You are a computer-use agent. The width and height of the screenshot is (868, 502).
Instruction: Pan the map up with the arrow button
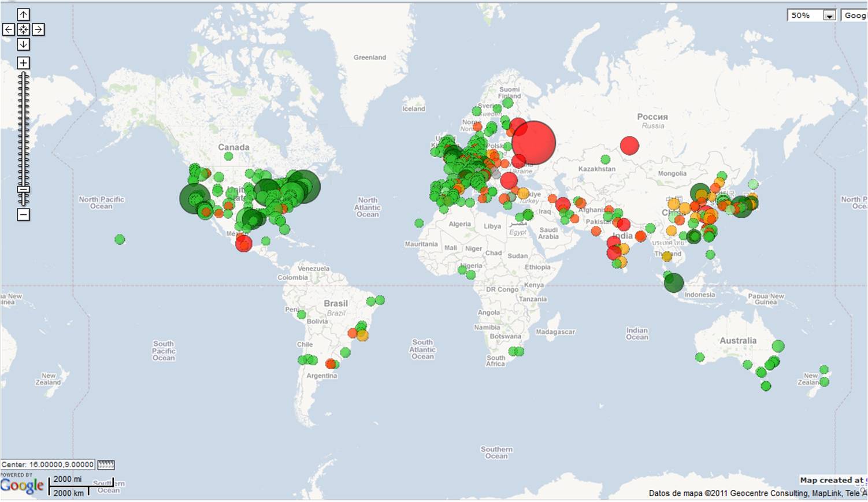pyautogui.click(x=23, y=14)
